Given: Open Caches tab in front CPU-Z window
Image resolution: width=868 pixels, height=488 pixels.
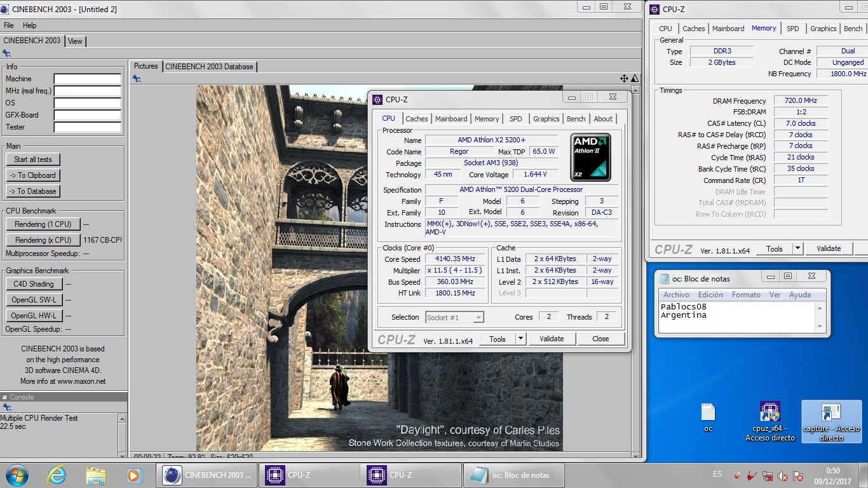Looking at the screenshot, I should (417, 119).
